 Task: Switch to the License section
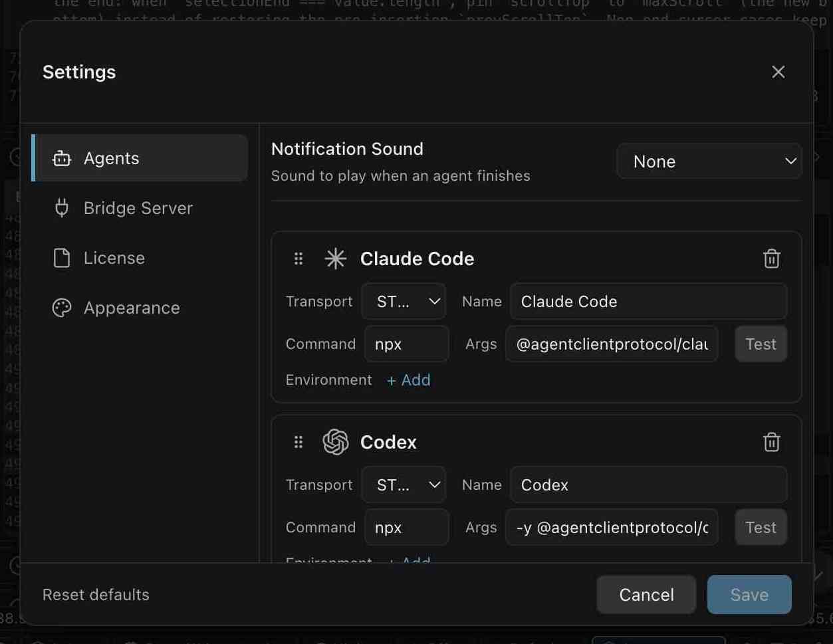[x=140, y=258]
